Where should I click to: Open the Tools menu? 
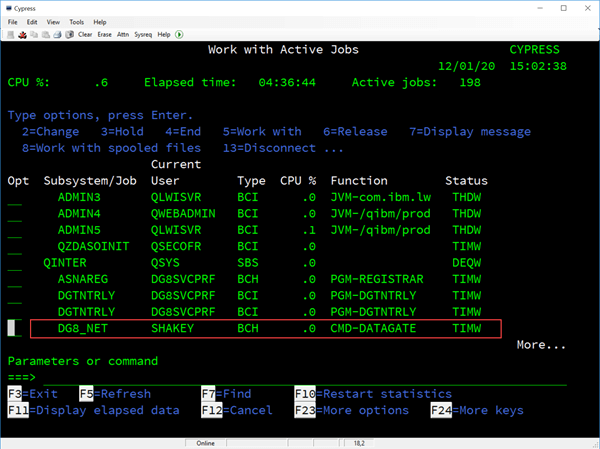(x=75, y=21)
